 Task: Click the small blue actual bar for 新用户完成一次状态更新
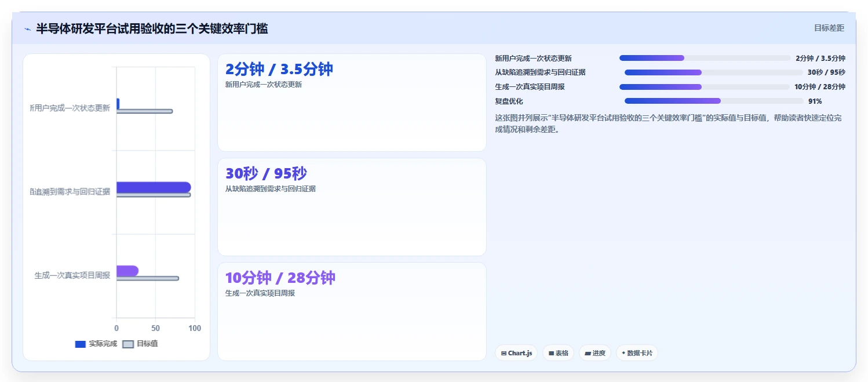pos(118,104)
